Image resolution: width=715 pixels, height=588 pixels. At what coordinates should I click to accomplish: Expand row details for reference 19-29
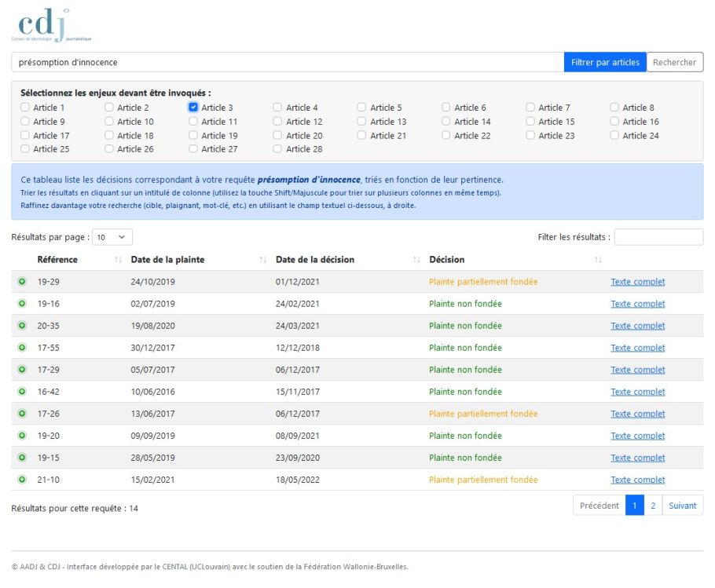(x=22, y=282)
